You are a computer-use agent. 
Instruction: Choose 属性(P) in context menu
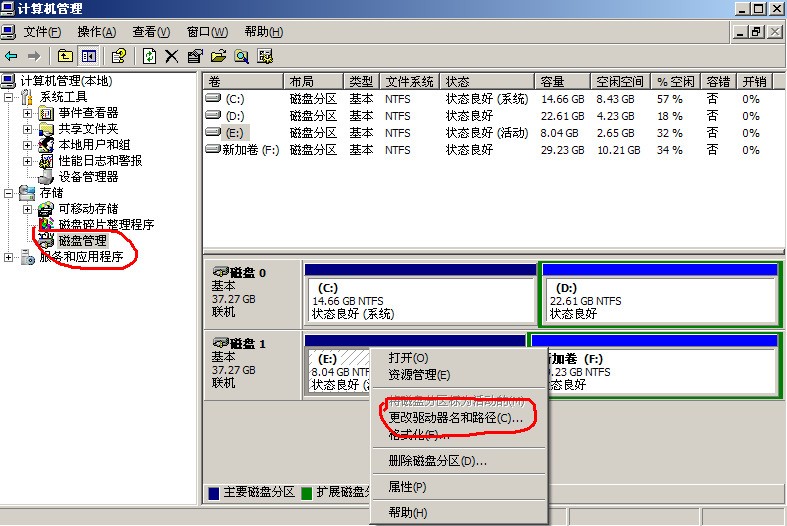459,486
